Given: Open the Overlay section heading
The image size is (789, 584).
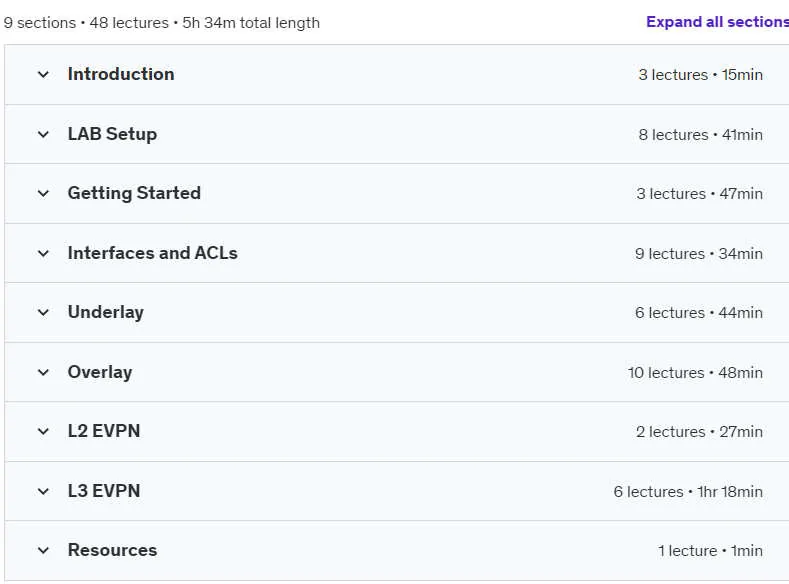Looking at the screenshot, I should pos(100,372).
